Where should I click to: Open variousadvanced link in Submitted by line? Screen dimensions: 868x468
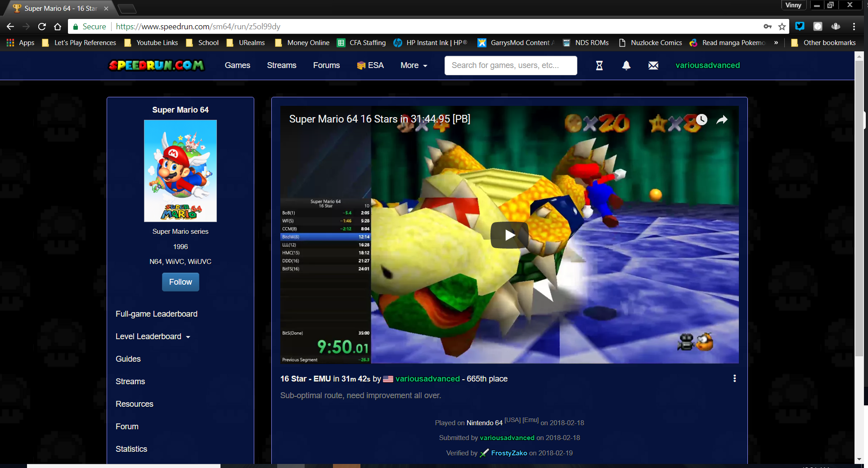click(x=507, y=438)
